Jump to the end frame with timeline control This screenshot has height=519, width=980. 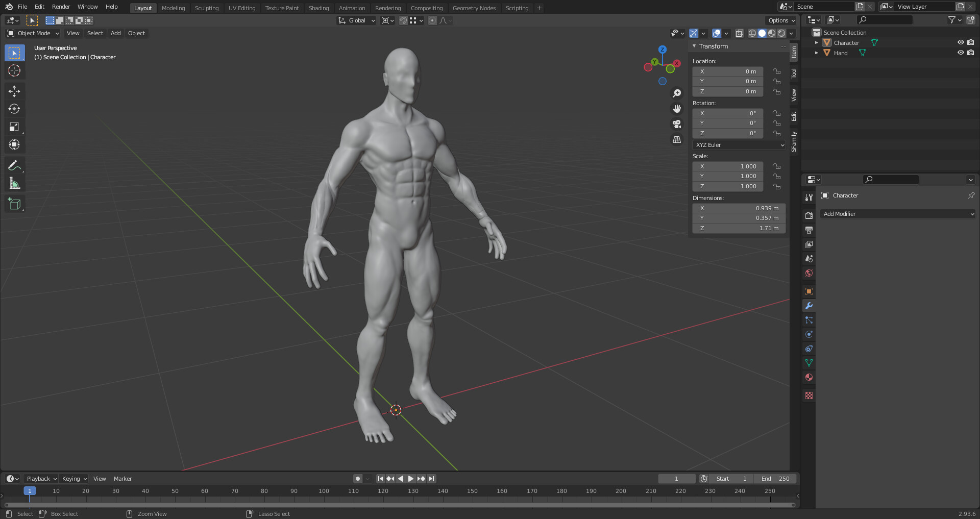431,478
